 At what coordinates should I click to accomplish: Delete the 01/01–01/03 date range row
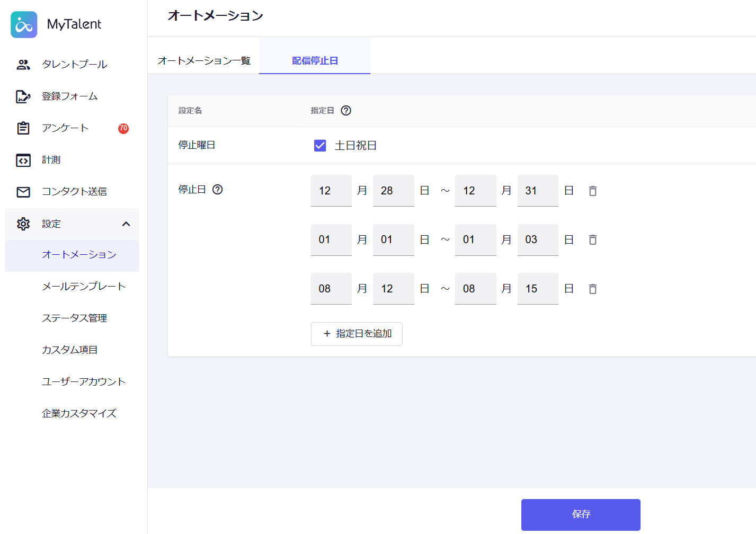click(592, 240)
